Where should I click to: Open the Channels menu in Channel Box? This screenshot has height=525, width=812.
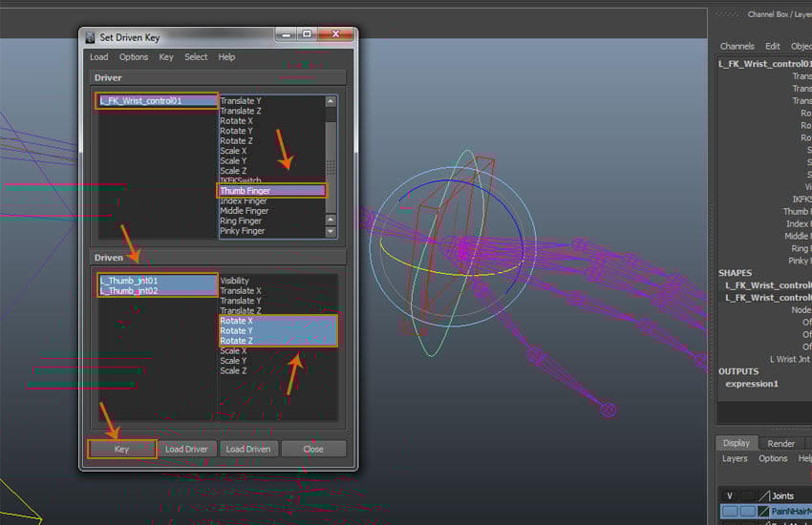click(x=737, y=46)
